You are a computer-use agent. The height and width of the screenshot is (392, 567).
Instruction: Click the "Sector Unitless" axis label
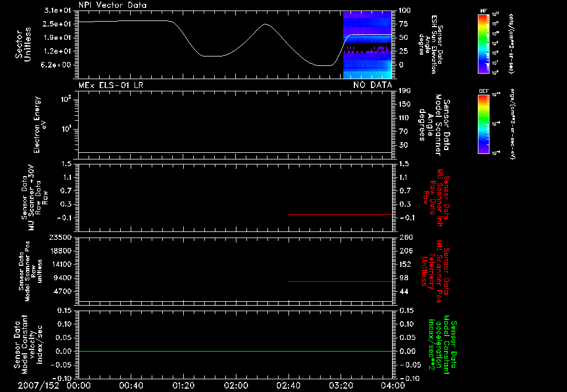(23, 45)
